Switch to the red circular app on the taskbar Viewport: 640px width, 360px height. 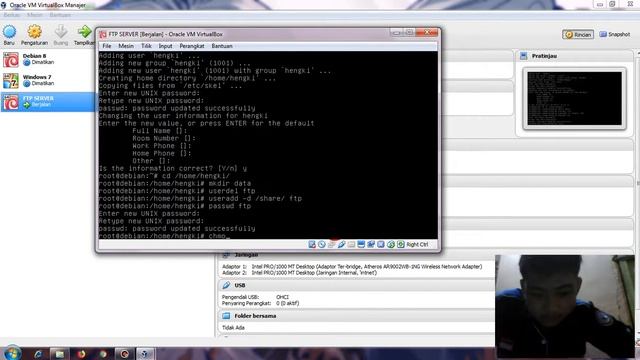tap(124, 354)
